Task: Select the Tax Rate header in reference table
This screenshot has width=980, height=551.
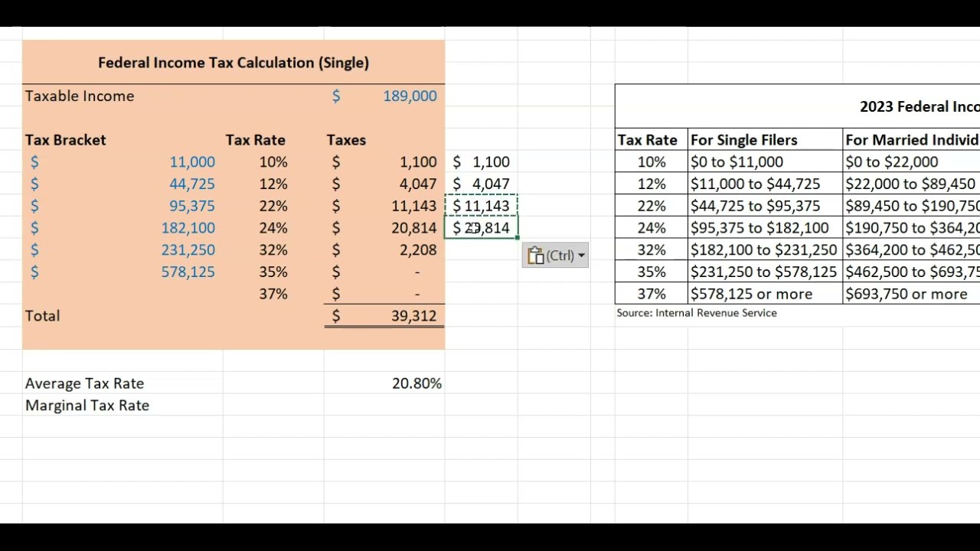Action: [652, 140]
